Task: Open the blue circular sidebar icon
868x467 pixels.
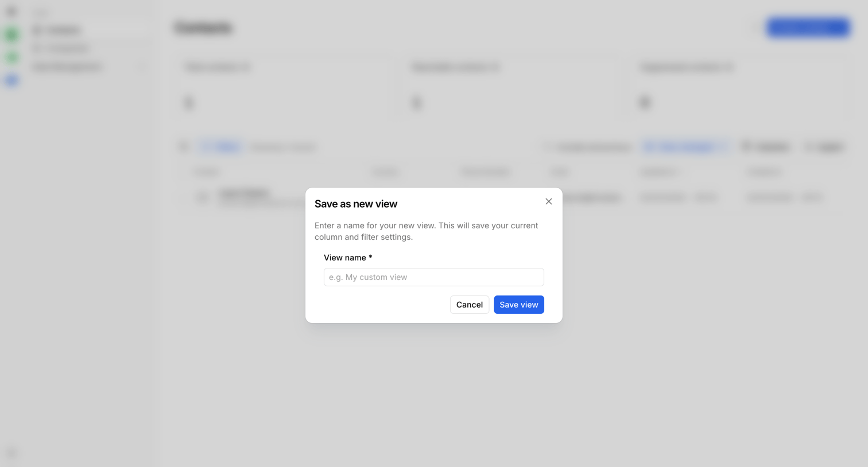Action: click(x=12, y=80)
